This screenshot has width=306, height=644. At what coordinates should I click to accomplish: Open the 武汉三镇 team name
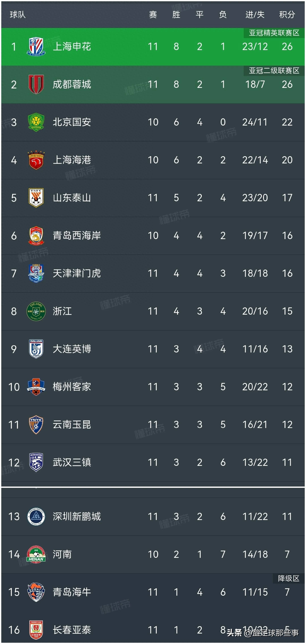point(72,462)
